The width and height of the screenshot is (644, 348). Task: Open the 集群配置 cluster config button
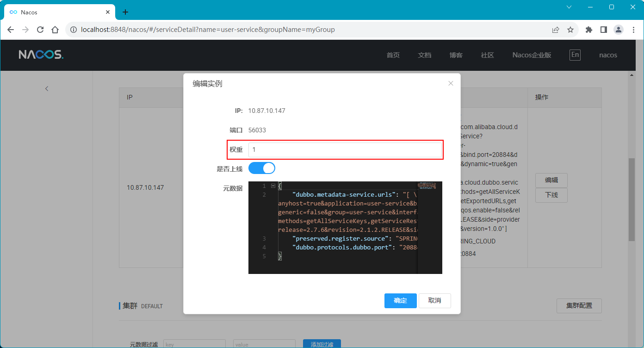tap(579, 306)
